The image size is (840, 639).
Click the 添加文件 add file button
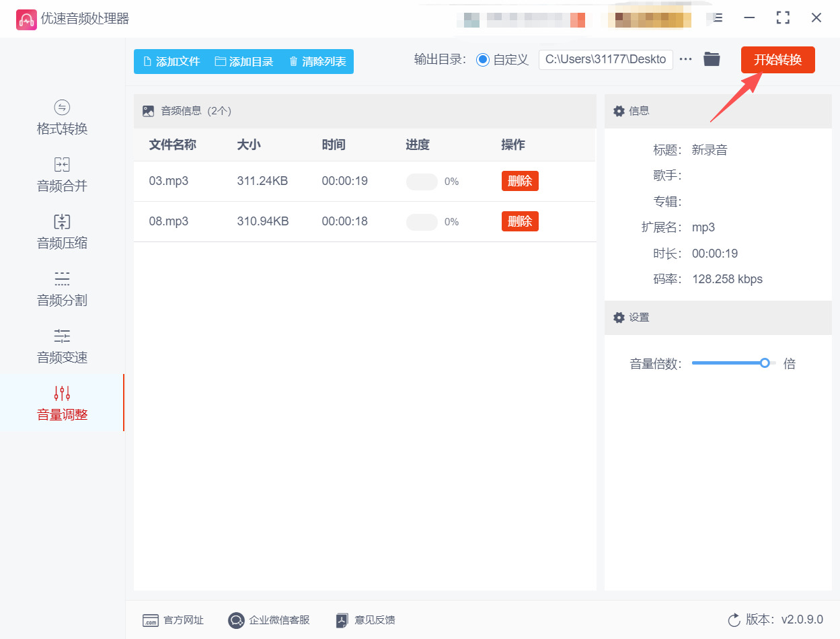(x=171, y=61)
